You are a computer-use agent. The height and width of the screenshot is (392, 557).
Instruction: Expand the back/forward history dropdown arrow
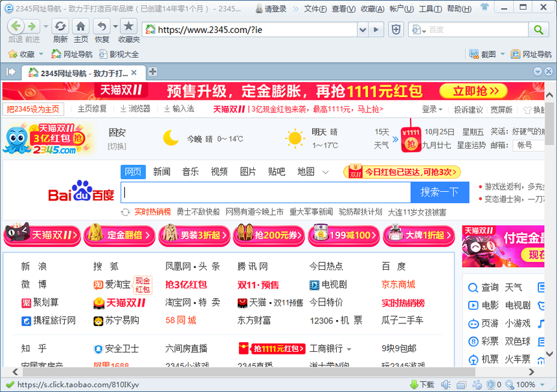45,27
